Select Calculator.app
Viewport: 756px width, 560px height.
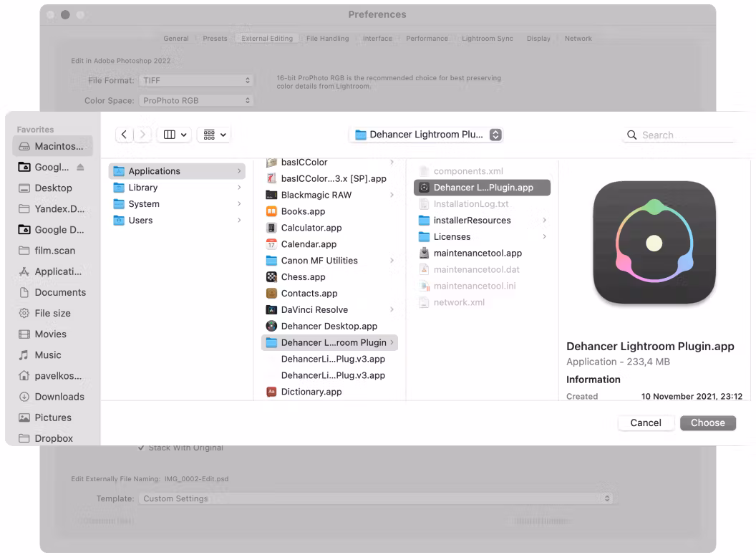(330, 228)
